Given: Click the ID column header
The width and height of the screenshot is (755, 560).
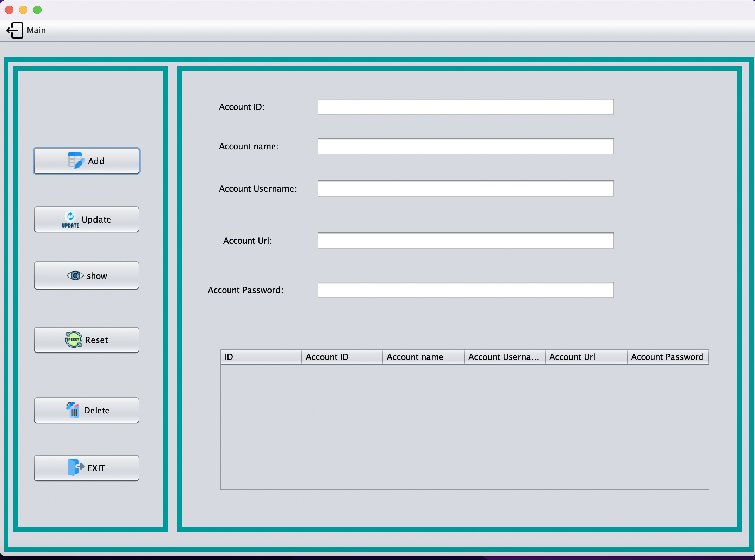Looking at the screenshot, I should pos(261,357).
